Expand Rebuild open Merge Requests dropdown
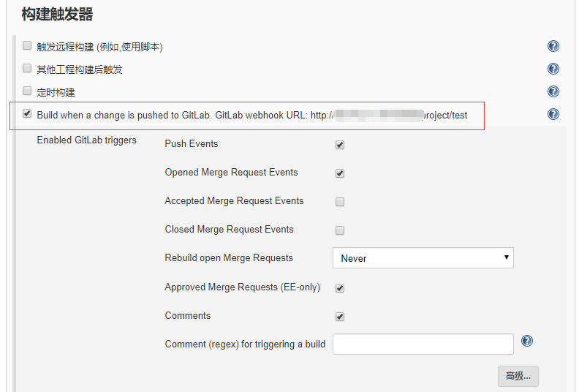This screenshot has width=579, height=392. click(423, 258)
